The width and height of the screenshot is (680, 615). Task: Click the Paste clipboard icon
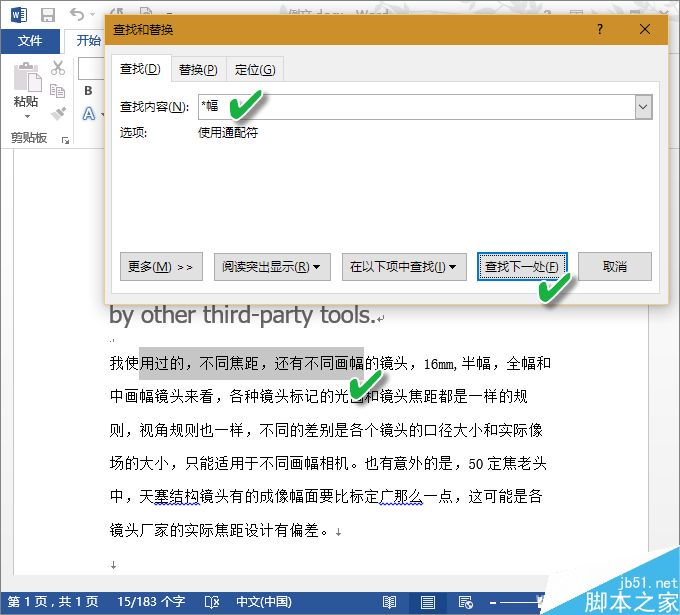27,77
